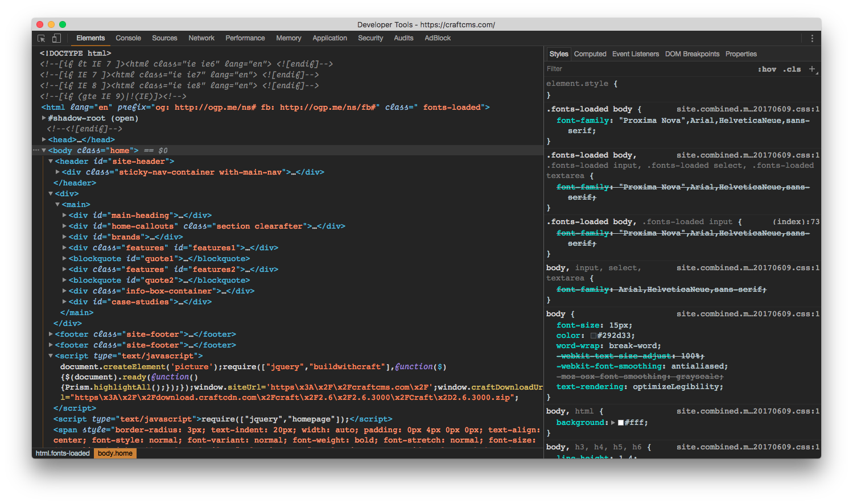Focus the styles Filter input field

pyautogui.click(x=649, y=69)
